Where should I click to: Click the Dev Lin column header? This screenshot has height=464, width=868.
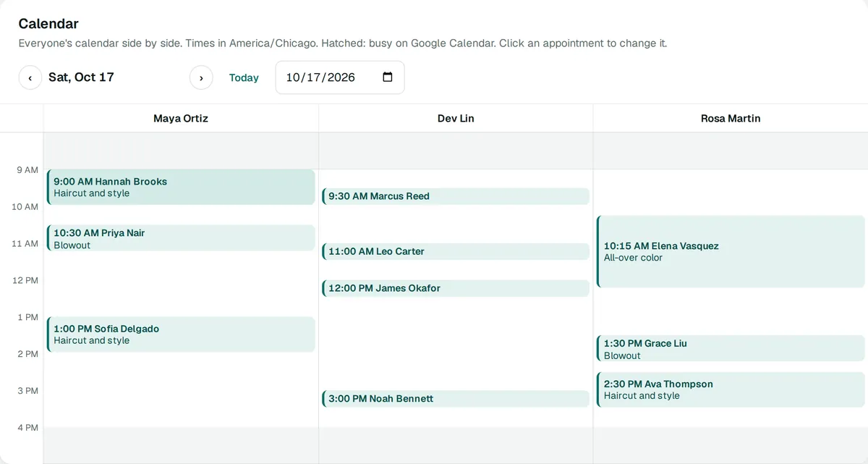[456, 118]
